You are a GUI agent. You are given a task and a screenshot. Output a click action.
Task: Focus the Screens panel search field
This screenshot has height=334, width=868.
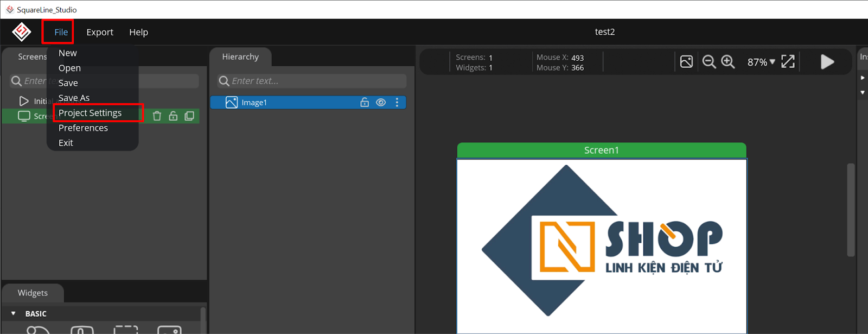click(x=104, y=81)
